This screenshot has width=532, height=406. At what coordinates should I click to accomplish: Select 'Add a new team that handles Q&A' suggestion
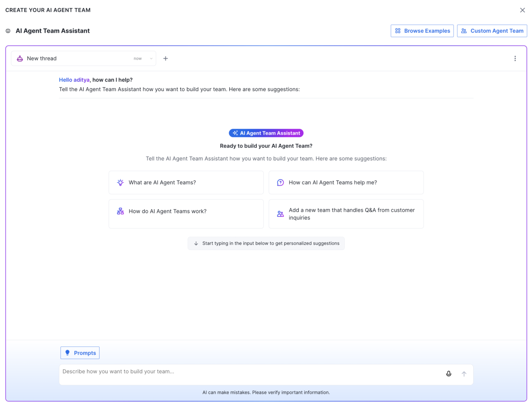[346, 214]
